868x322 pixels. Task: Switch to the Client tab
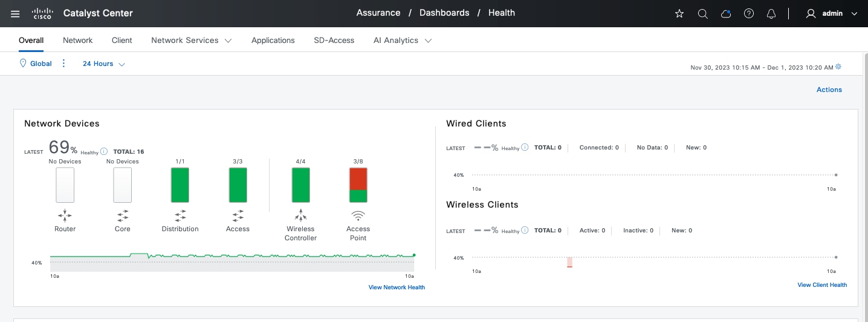click(x=121, y=41)
